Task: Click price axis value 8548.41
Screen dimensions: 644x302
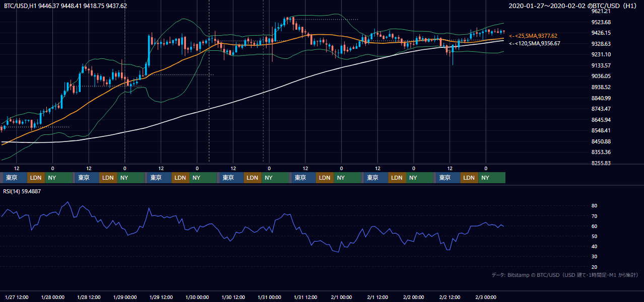Action: 601,130
